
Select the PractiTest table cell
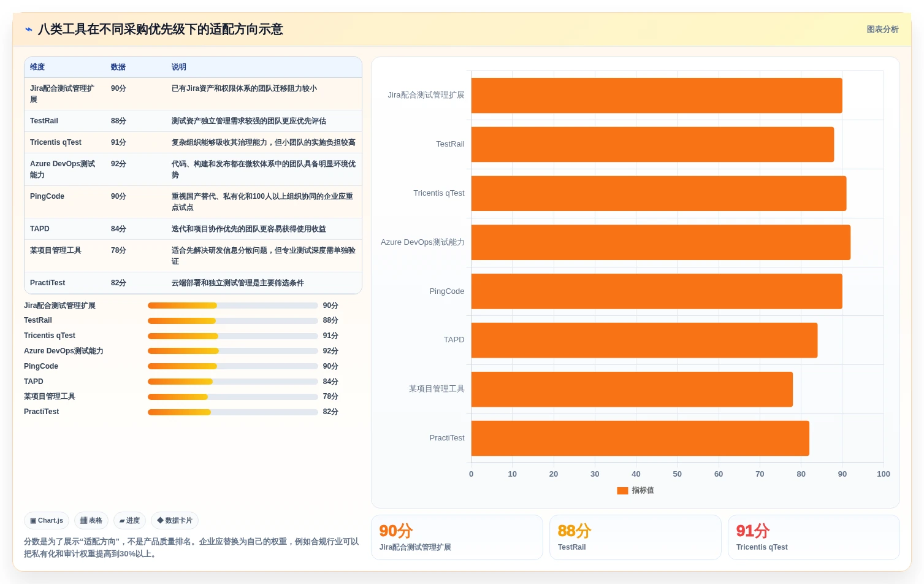tap(48, 283)
